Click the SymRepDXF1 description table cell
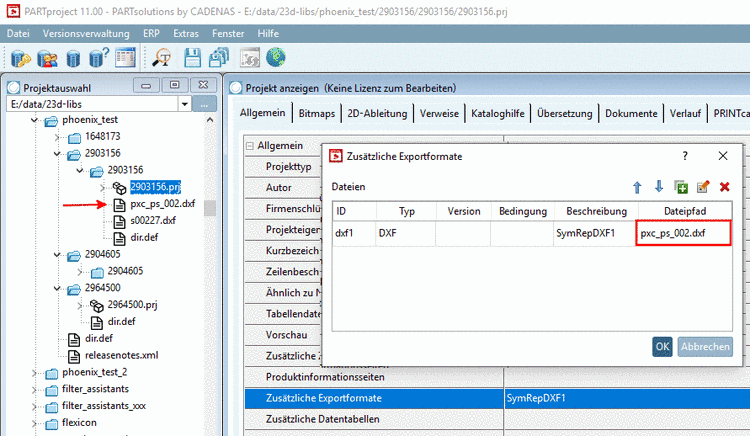The image size is (750, 436). coord(595,233)
